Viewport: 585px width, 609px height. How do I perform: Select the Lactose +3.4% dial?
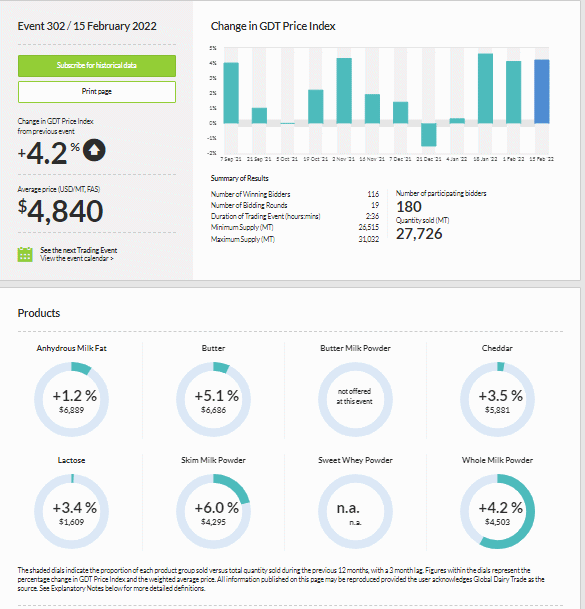click(x=71, y=511)
